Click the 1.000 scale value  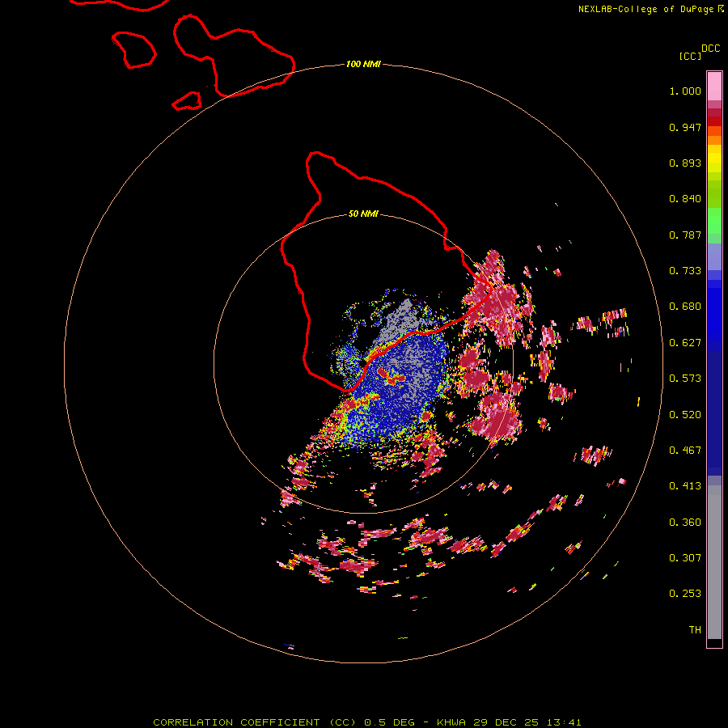(685, 91)
